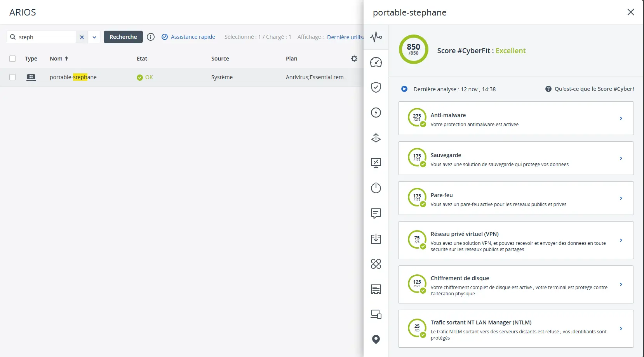Sort by the Etat column header
Screen dimensions: 644x357
142,59
